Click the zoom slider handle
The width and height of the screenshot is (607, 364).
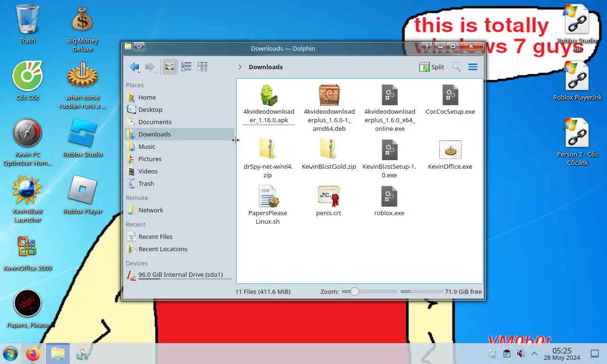(354, 291)
